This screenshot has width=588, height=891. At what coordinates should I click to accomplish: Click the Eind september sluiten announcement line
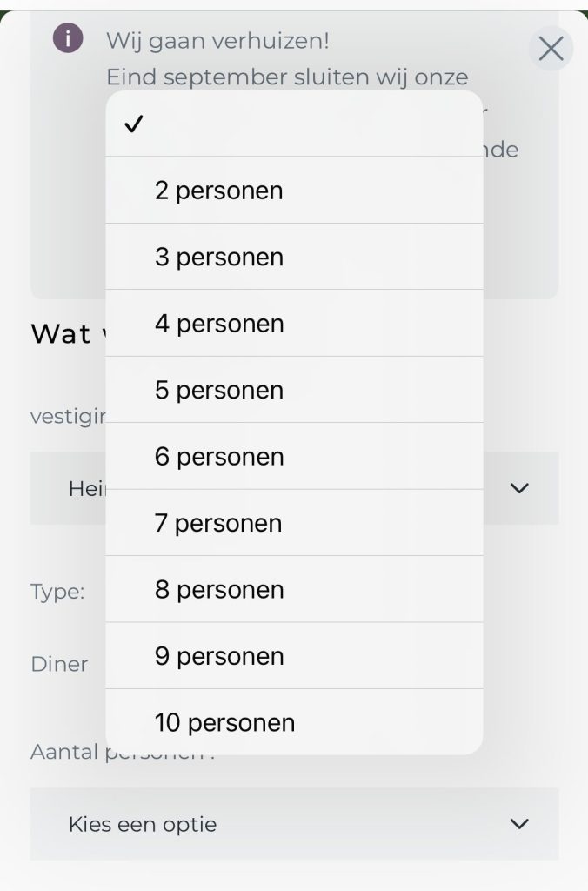coord(287,77)
